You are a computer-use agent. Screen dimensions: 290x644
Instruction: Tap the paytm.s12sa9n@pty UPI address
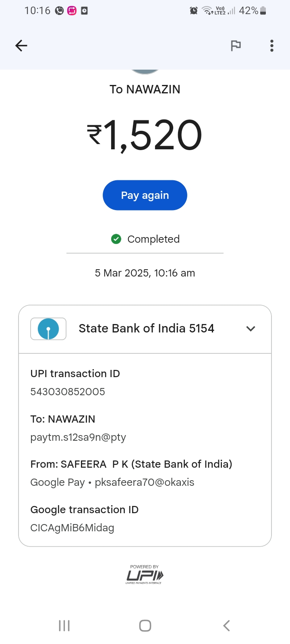click(x=78, y=437)
